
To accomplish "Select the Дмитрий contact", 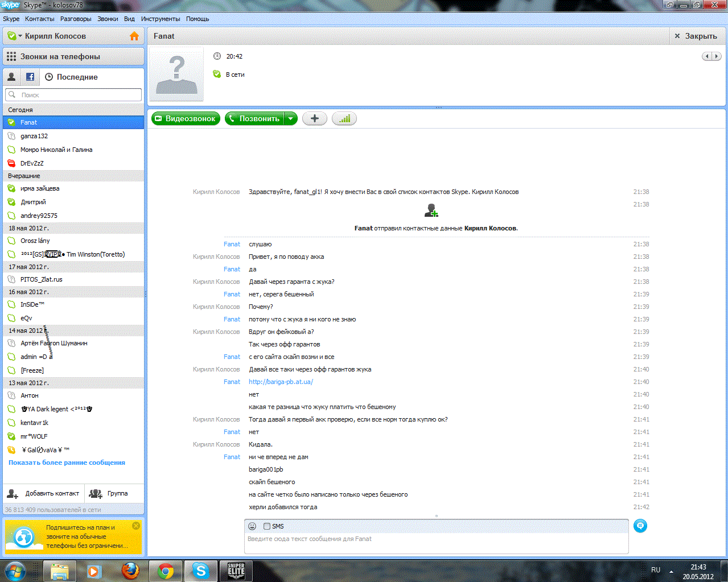I will 73,202.
